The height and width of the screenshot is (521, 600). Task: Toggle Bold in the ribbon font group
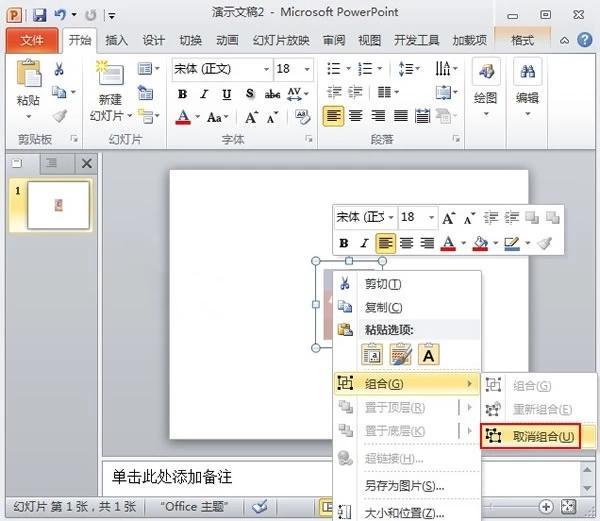tap(183, 94)
